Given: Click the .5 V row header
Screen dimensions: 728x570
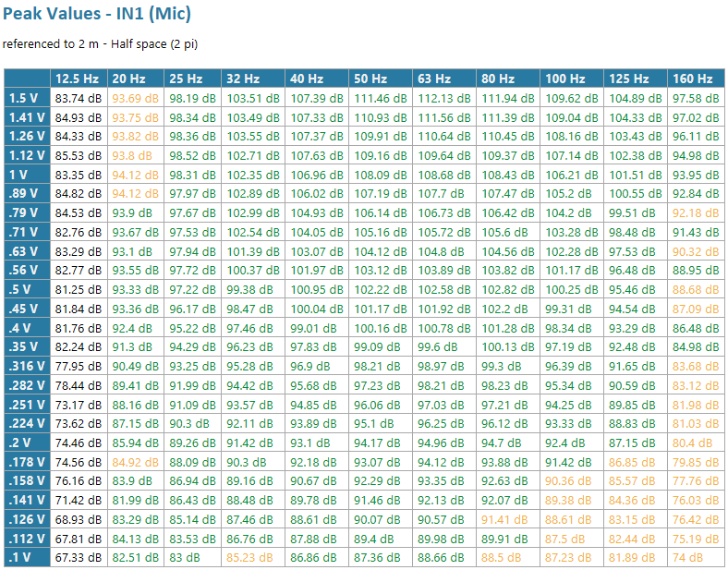Looking at the screenshot, I should pos(27,289).
